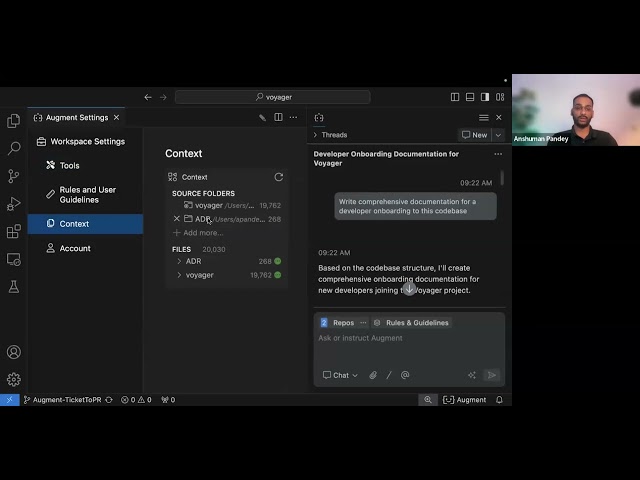Open the Run and Debug view
The width and height of the screenshot is (640, 480).
tap(13, 203)
